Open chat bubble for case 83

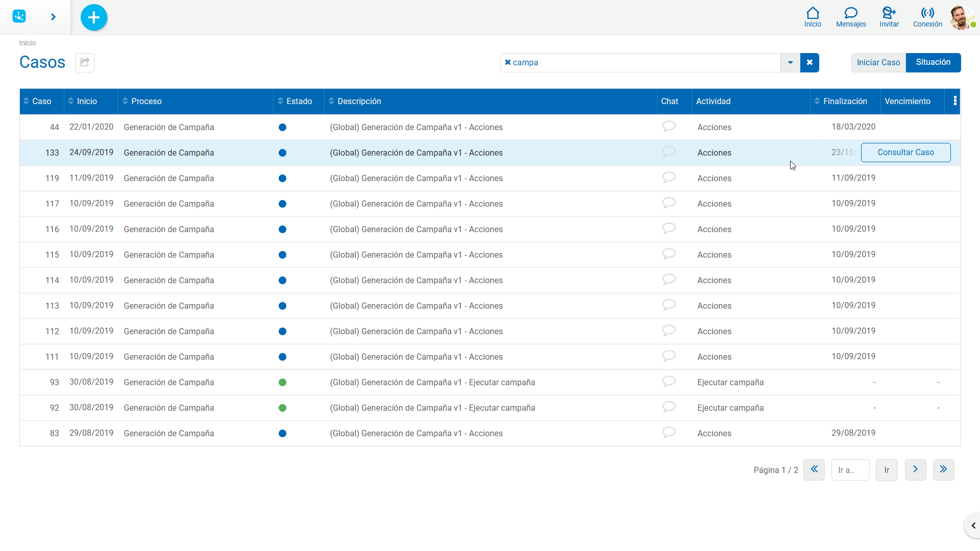[x=669, y=433]
